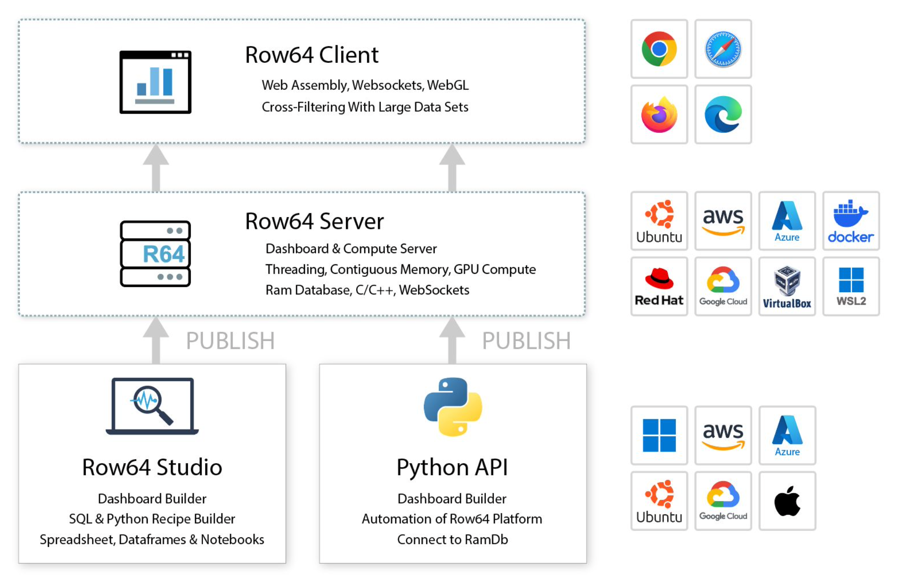Click the VirtualBox logo tile
The image size is (899, 588).
(787, 286)
